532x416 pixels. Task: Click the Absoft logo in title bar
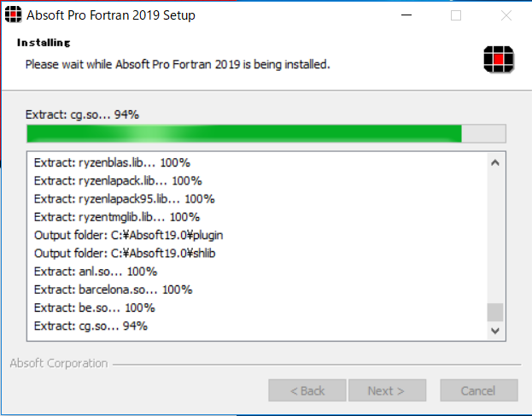(x=13, y=15)
